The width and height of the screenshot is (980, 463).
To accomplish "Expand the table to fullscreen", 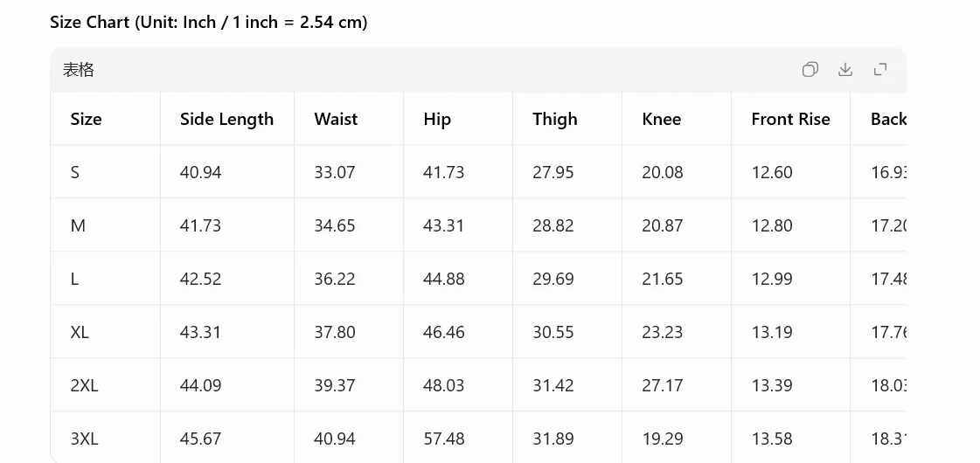I will [880, 69].
